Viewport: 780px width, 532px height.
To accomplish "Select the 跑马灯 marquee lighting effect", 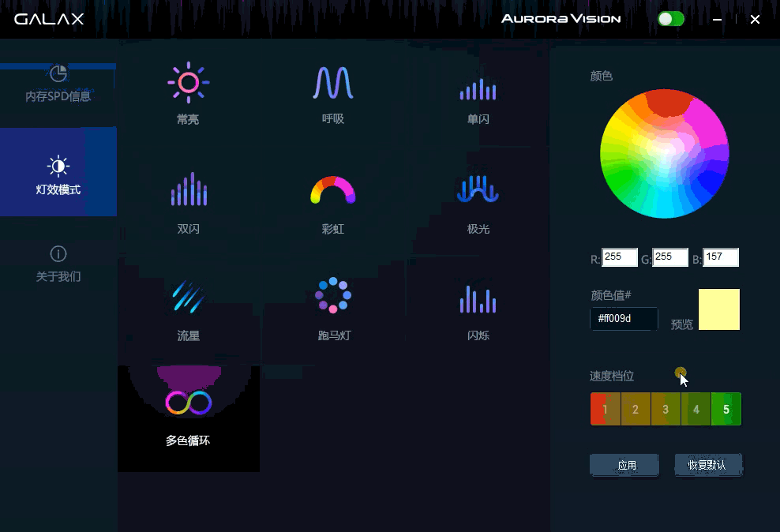I will 333,296.
